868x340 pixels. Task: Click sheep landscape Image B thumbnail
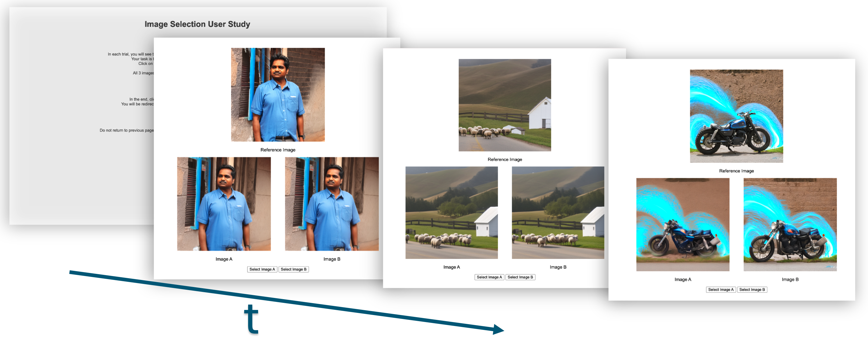click(558, 213)
